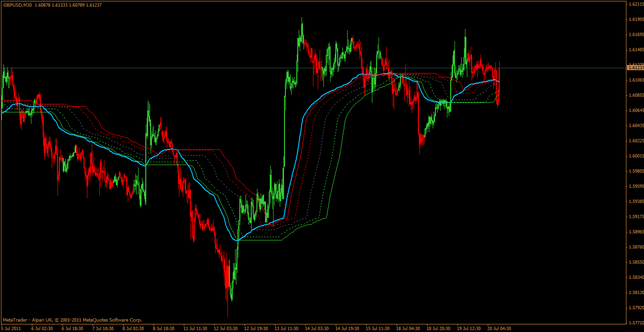The width and height of the screenshot is (644, 332).
Task: Click the 1.61485 price axis label
Action: (635, 50)
